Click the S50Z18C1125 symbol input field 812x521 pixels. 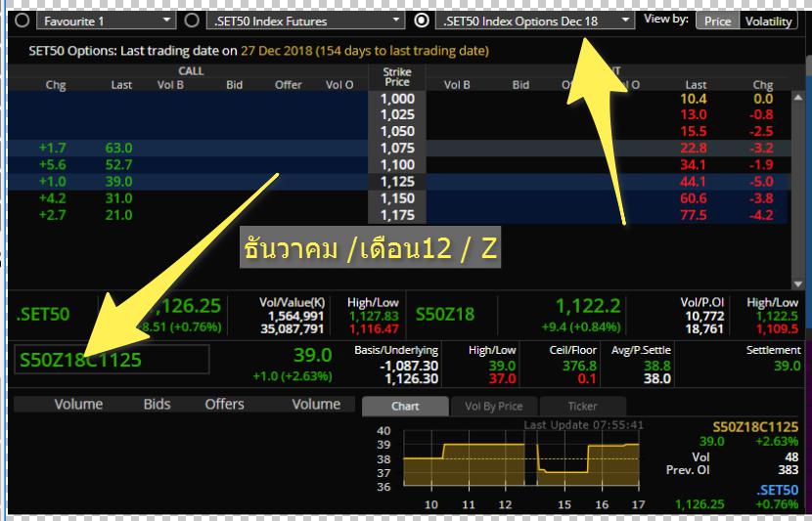(112, 359)
